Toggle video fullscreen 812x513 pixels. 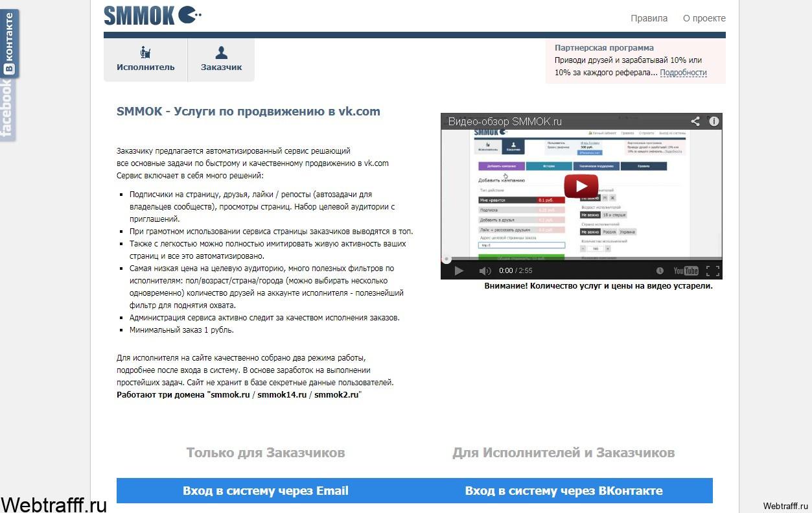[x=712, y=270]
